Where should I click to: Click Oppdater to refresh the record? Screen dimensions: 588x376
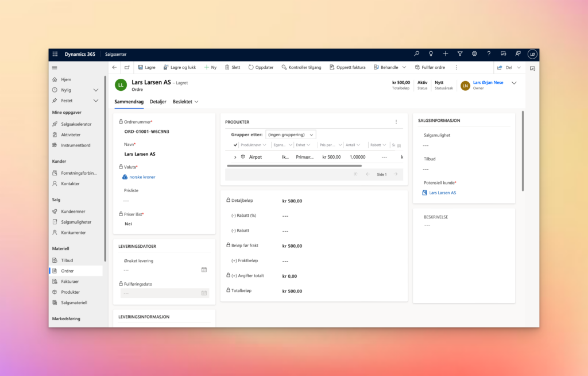[x=261, y=67]
